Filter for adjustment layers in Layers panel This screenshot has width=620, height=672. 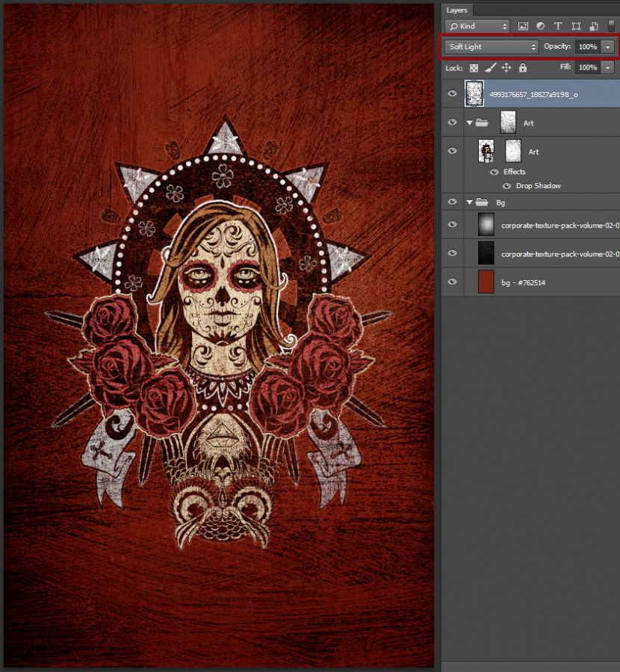(540, 26)
